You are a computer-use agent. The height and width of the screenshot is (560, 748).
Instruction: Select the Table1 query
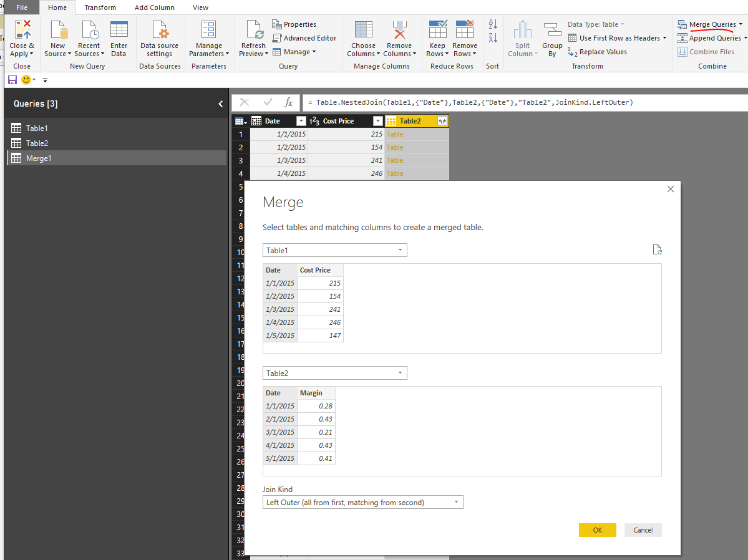click(x=117, y=128)
